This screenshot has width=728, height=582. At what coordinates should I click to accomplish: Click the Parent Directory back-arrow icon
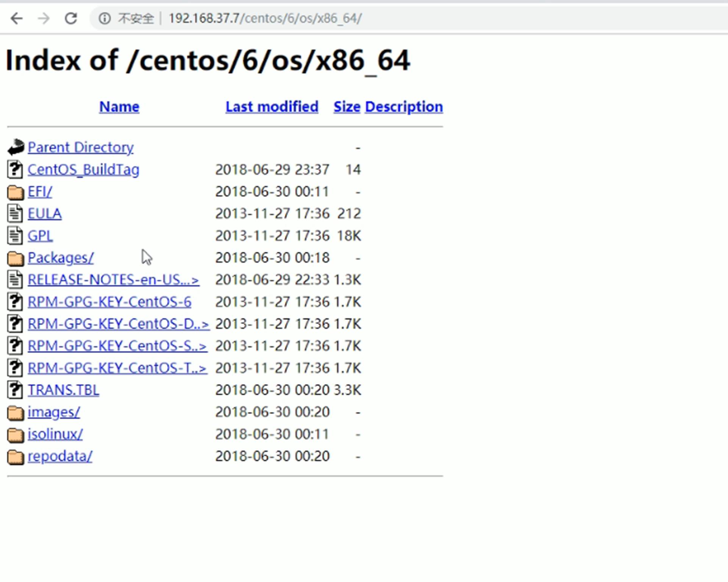[16, 147]
